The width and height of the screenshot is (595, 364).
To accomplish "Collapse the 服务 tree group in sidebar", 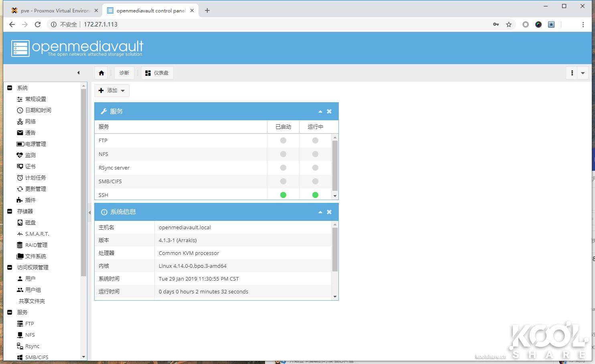I will point(10,312).
